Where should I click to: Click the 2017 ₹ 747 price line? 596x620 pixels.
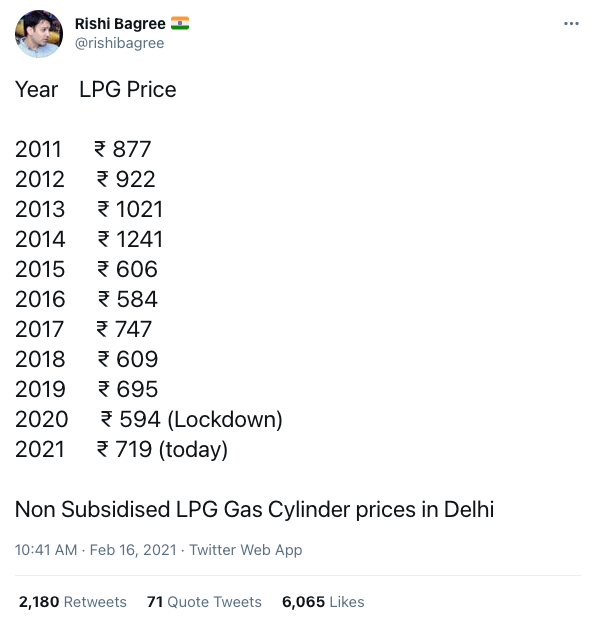[83, 329]
